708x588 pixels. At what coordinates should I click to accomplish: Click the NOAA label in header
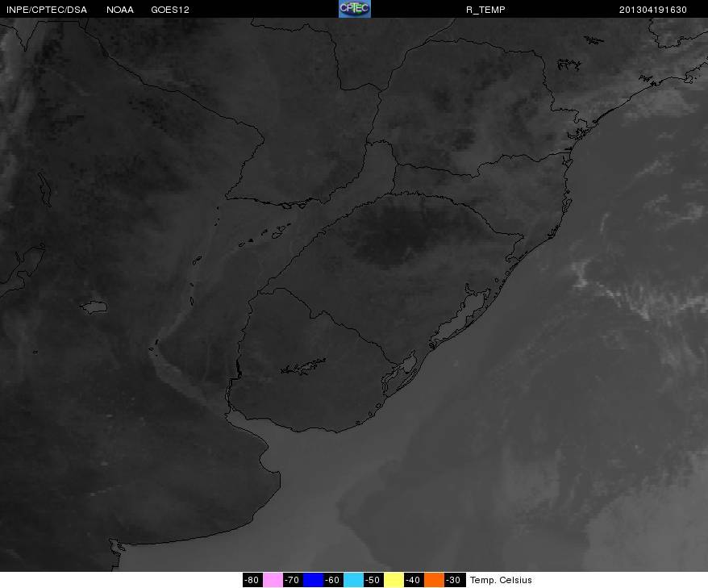click(120, 10)
